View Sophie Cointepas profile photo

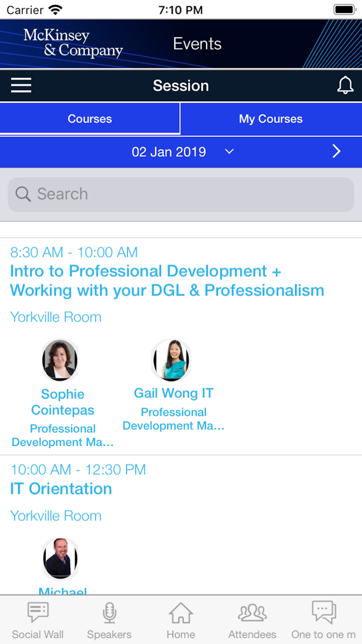[x=60, y=360]
